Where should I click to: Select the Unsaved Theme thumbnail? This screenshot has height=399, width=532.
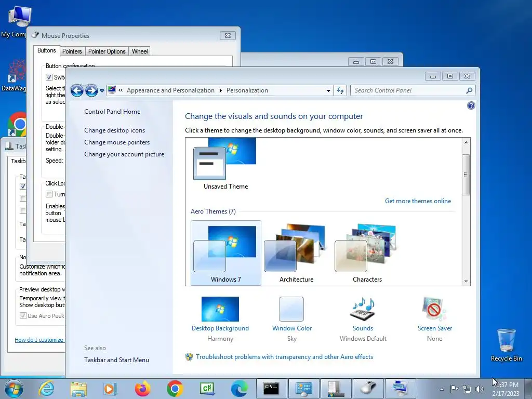(x=225, y=164)
